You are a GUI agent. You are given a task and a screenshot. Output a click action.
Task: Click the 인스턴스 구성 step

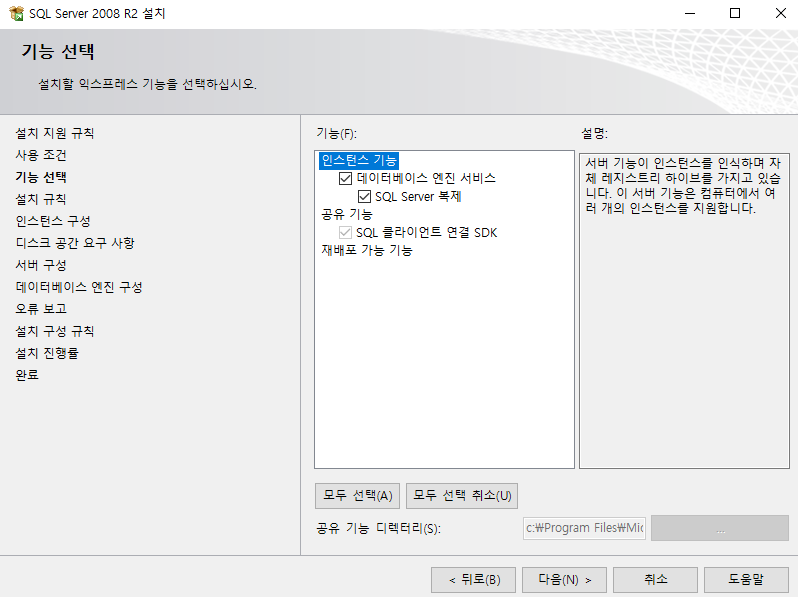click(53, 221)
